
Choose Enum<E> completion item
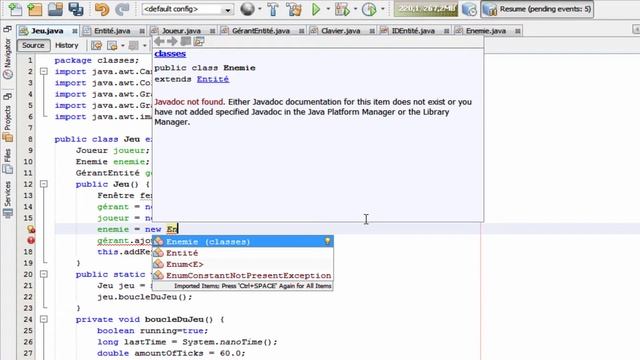(x=243, y=264)
